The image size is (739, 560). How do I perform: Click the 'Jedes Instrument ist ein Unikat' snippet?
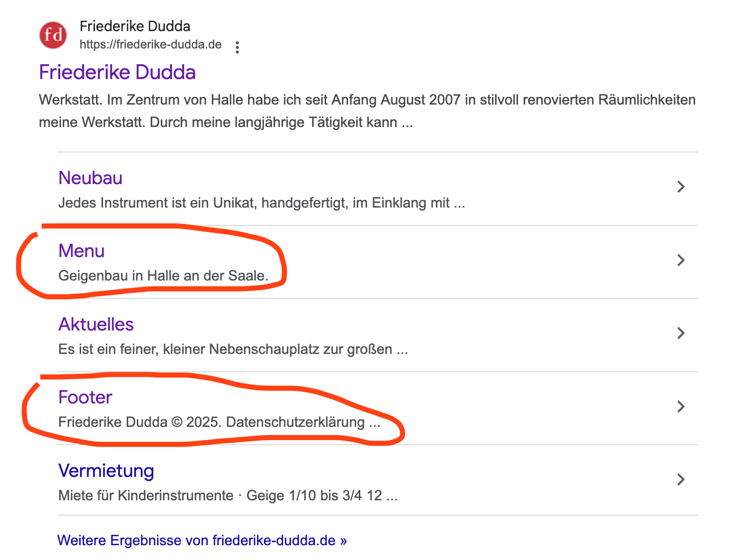pyautogui.click(x=261, y=203)
